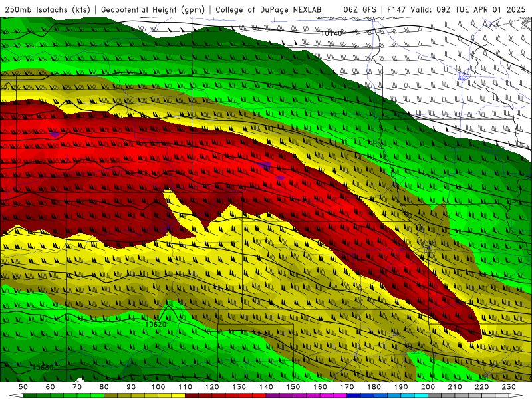Click the 170 value on color scale

[347, 387]
